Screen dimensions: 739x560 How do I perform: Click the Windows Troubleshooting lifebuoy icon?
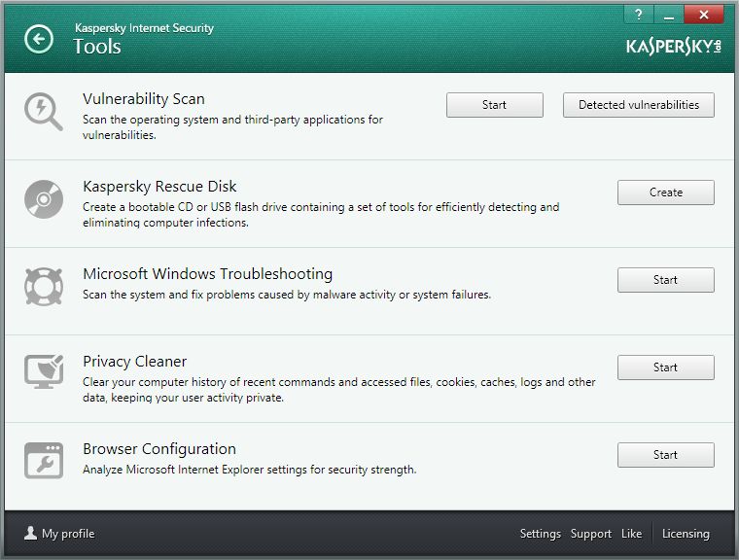point(44,287)
